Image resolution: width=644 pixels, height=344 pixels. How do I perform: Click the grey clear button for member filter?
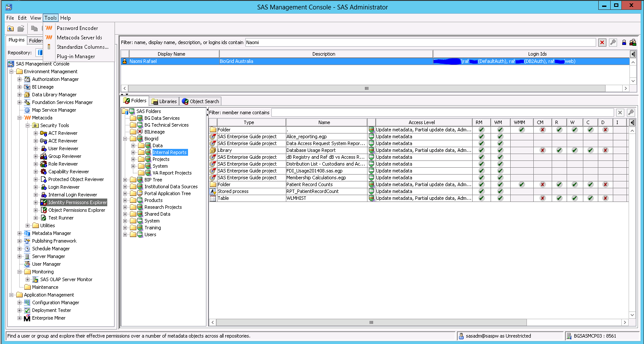pos(620,113)
